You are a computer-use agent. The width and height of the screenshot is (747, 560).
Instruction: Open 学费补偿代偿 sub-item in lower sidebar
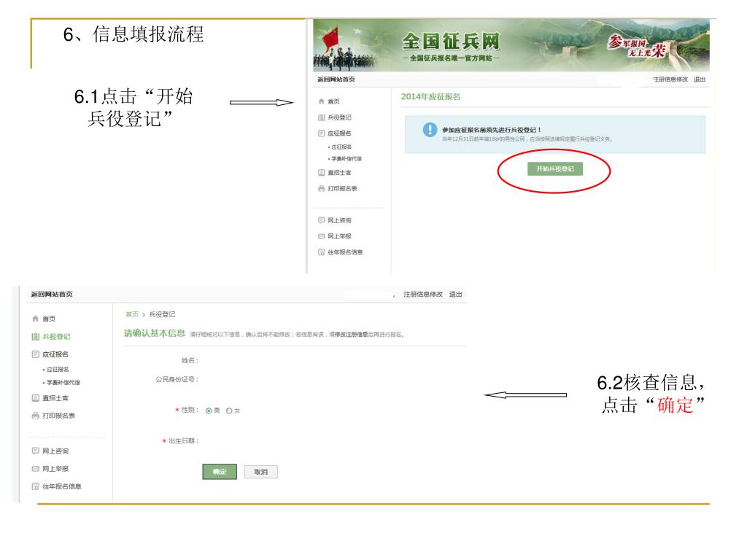point(63,382)
